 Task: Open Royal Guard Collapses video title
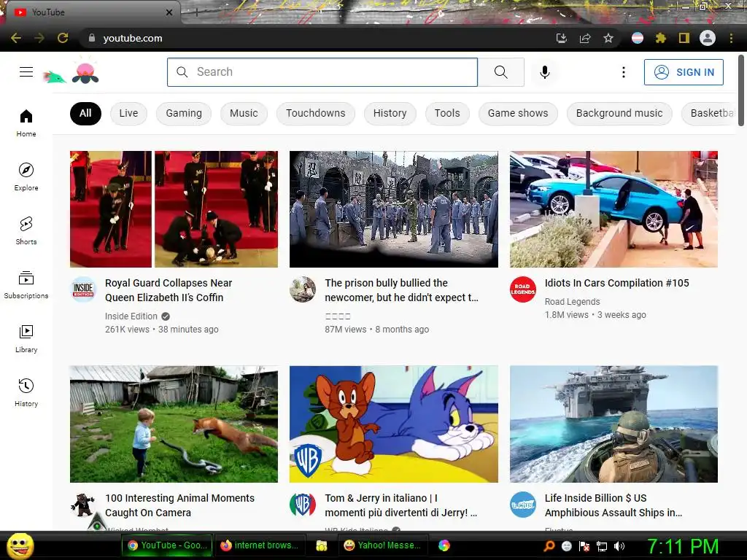[x=169, y=290]
